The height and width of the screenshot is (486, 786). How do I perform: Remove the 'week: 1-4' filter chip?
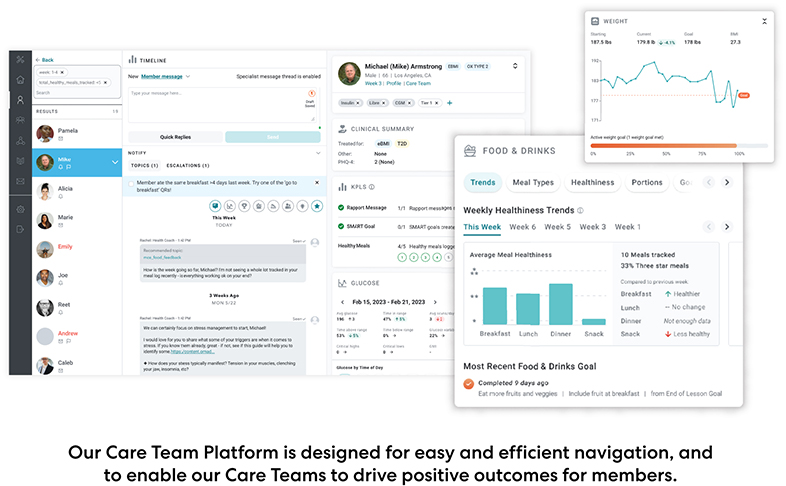(61, 73)
